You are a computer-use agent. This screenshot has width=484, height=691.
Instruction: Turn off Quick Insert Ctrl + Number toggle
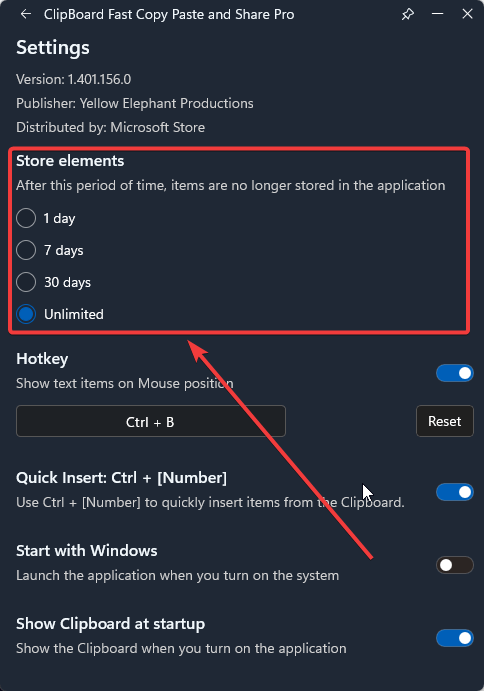tap(455, 492)
